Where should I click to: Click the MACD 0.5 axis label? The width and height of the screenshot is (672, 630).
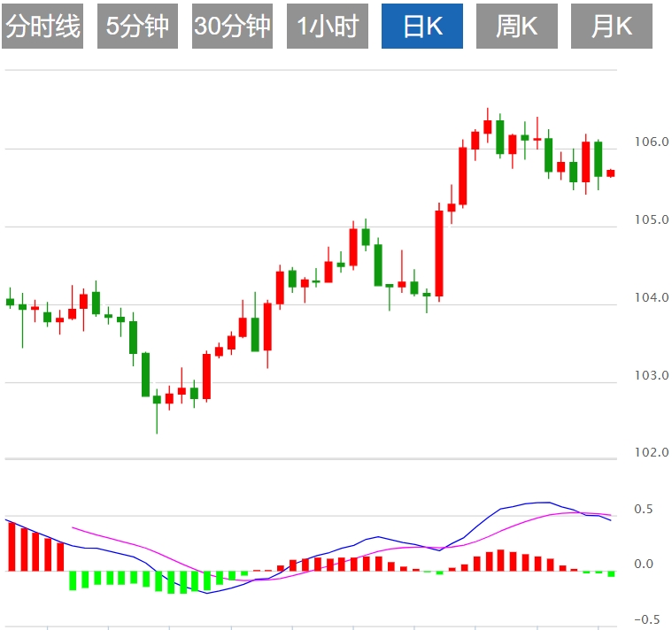pos(644,510)
